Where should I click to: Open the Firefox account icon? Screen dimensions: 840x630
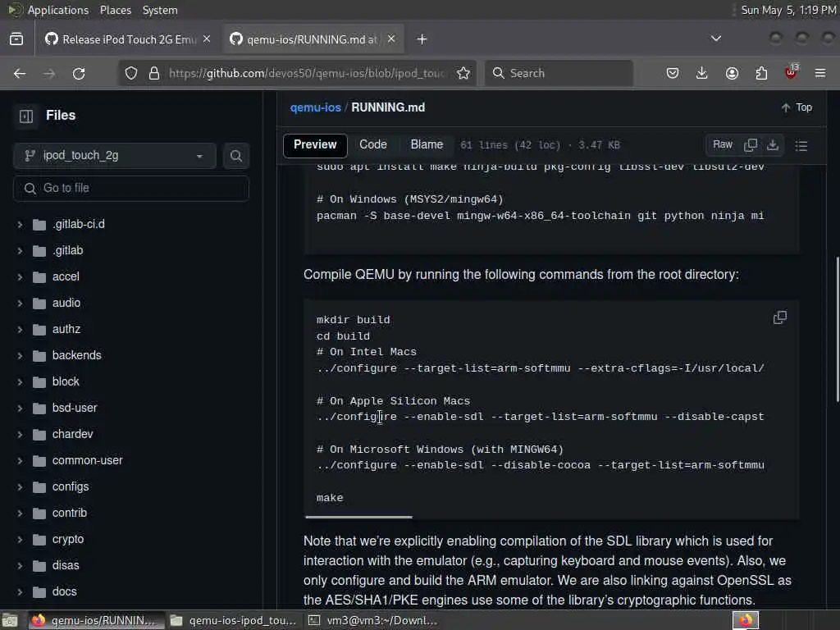[x=732, y=73]
